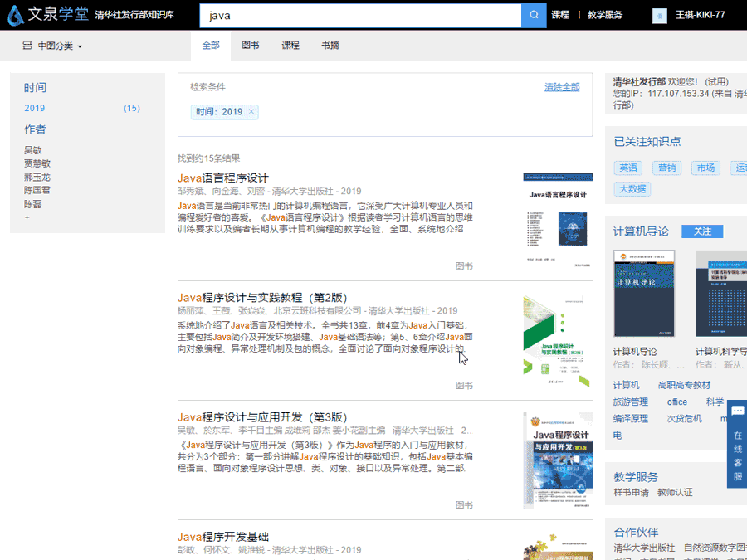Switch to the 图书 tab

coord(250,46)
